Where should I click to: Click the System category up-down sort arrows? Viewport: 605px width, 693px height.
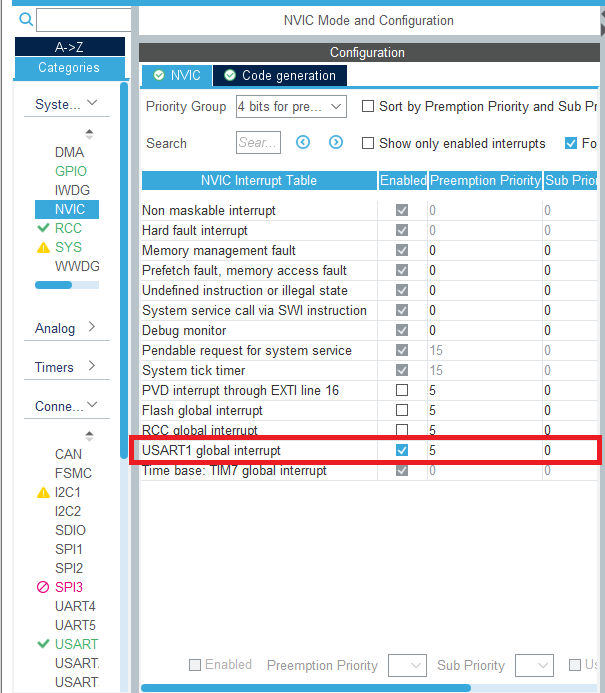(x=89, y=134)
